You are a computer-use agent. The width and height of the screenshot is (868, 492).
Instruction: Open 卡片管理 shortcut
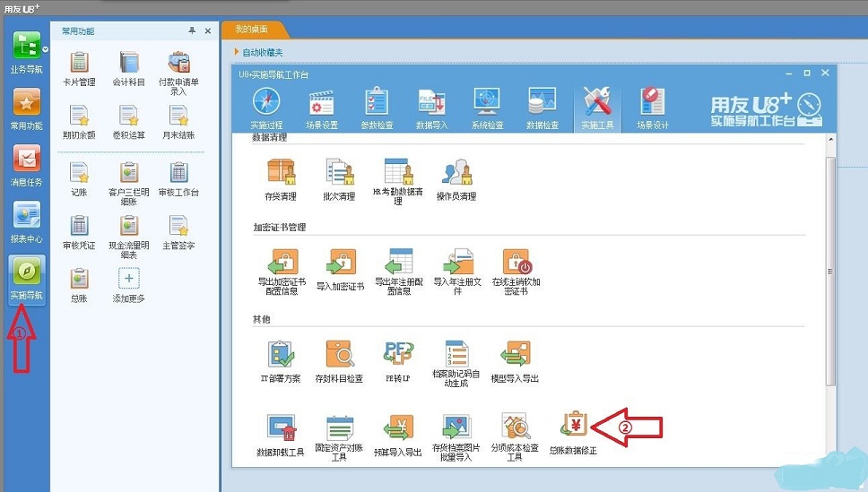click(79, 69)
